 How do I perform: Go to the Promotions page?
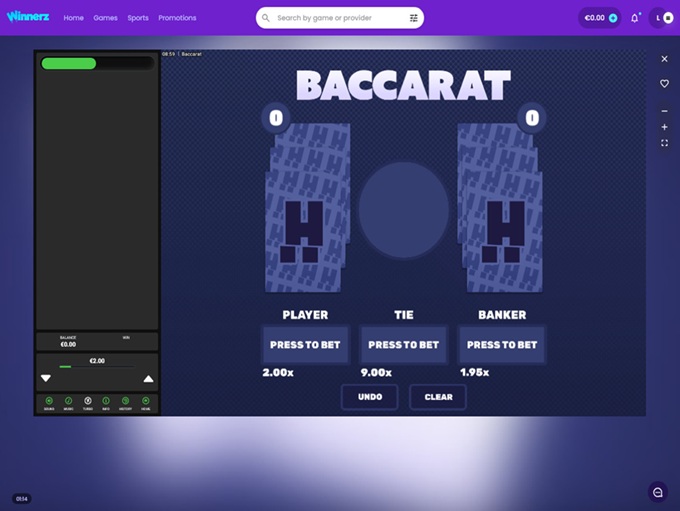click(177, 18)
